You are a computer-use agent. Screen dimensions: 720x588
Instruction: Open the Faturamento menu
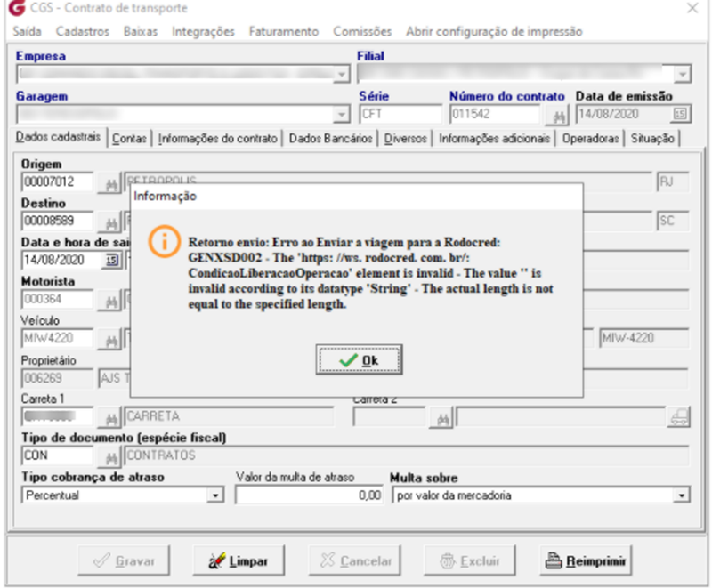click(284, 32)
